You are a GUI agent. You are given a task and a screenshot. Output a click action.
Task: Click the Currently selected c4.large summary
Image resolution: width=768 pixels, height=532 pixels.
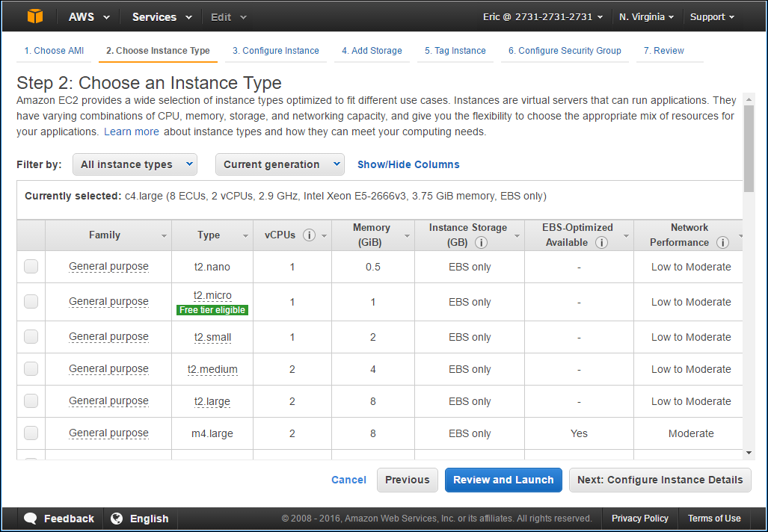[286, 197]
